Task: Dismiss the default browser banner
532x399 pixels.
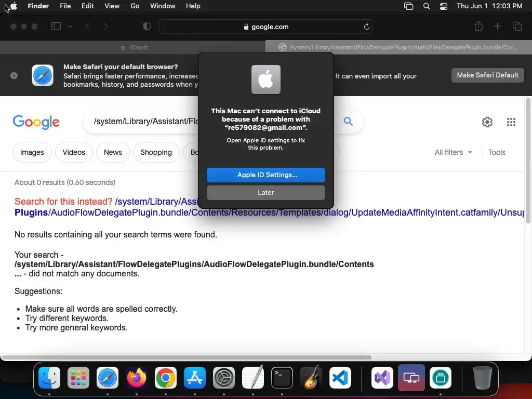Action: tap(14, 75)
